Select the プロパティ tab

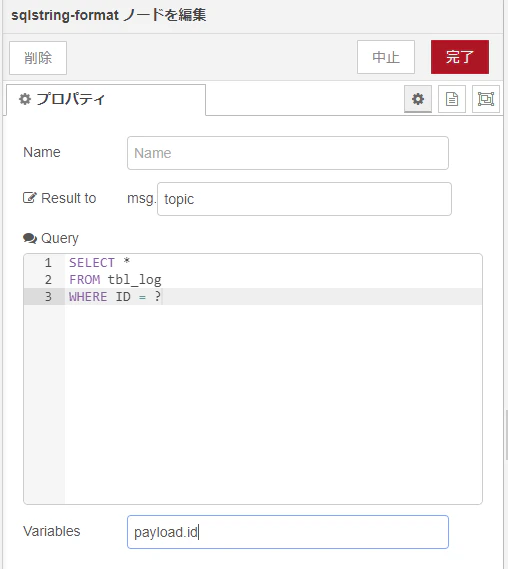pyautogui.click(x=106, y=99)
